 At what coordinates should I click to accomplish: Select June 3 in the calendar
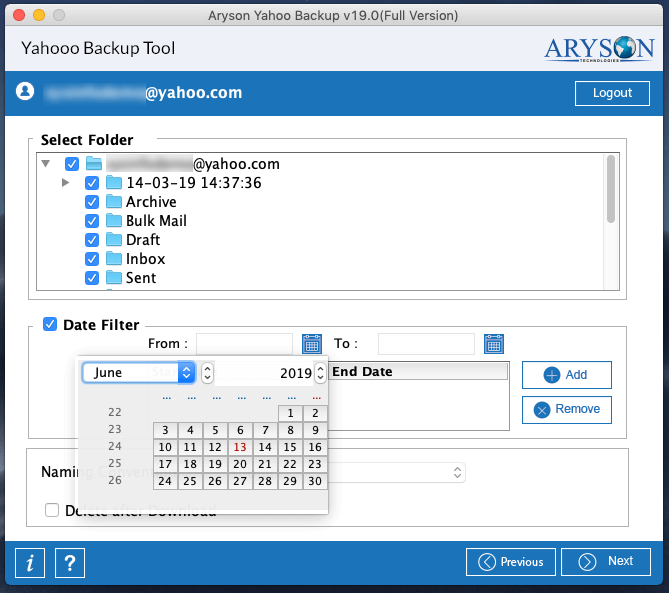click(x=165, y=430)
